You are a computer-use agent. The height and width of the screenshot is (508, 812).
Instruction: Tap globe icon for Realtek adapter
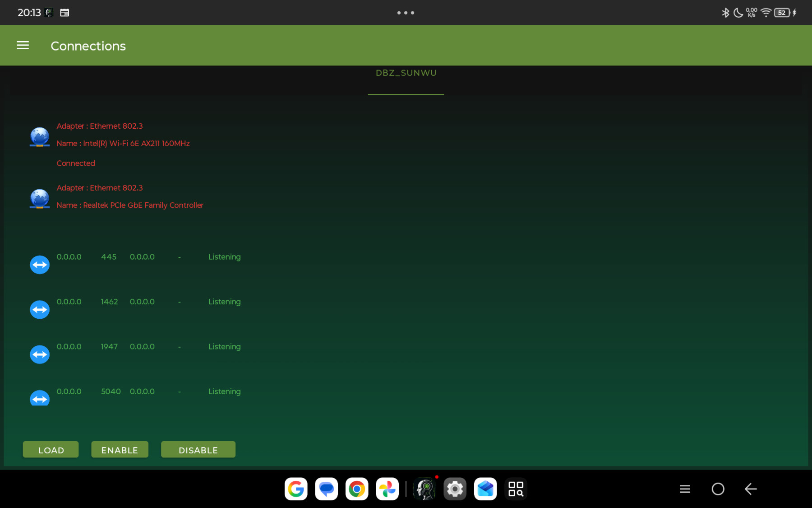[40, 199]
